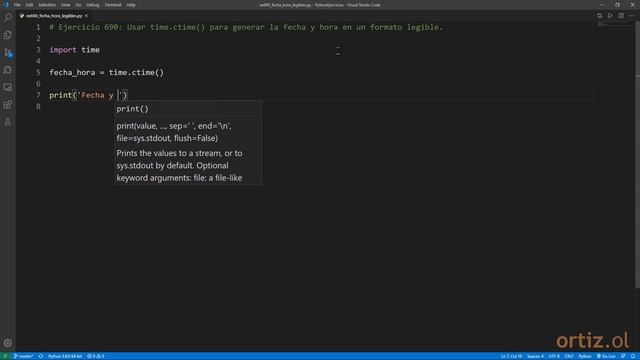The width and height of the screenshot is (640, 360).
Task: Open the Manage gear settings icon
Action: click(x=8, y=343)
